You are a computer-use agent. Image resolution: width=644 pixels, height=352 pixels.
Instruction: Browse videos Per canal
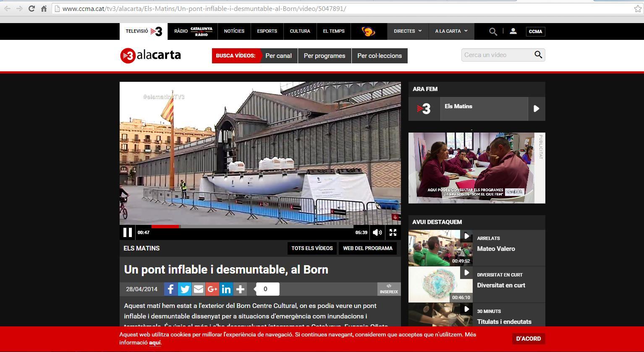coord(278,56)
